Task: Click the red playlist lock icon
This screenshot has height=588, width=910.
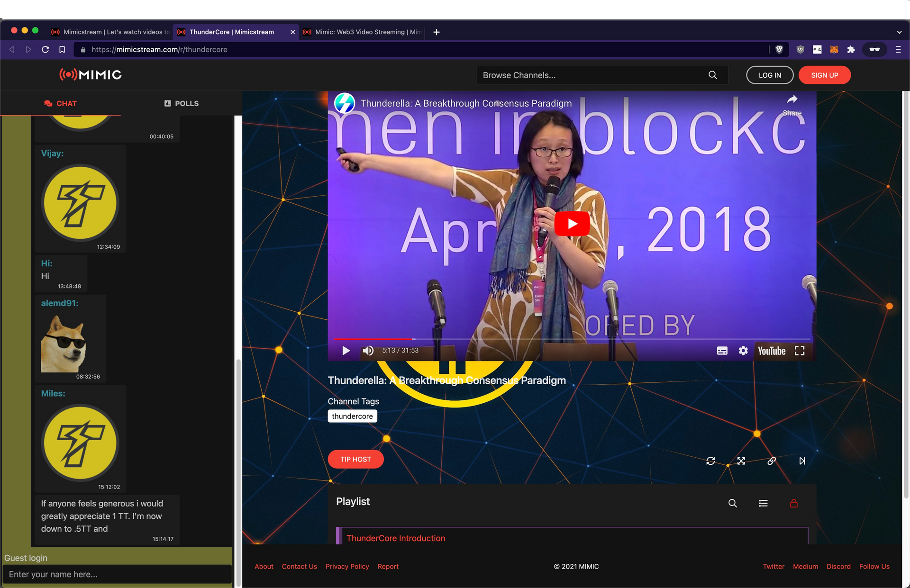Action: (794, 503)
